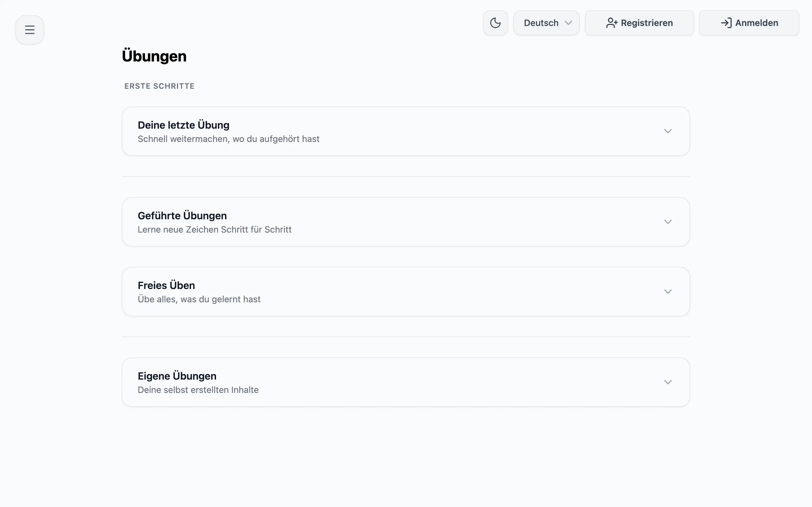The height and width of the screenshot is (507, 812).
Task: Click the Lerne neue Zeichen subtitle
Action: click(x=214, y=230)
